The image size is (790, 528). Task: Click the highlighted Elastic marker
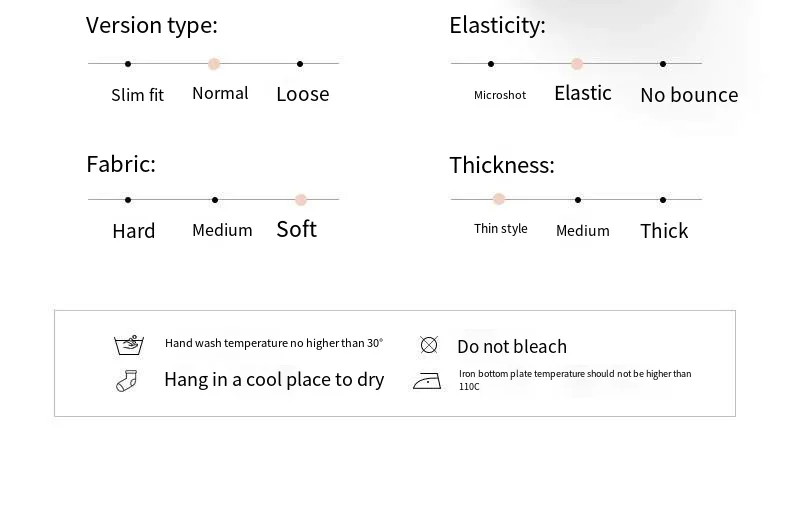coord(577,64)
